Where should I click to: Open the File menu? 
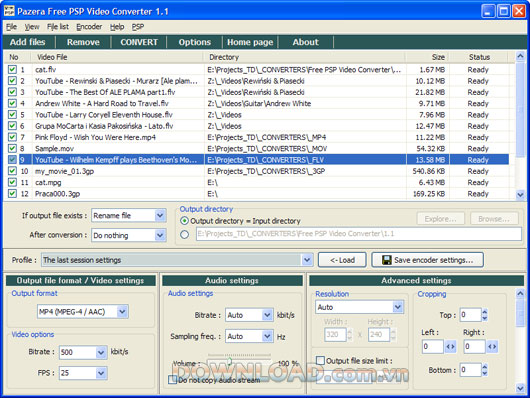point(11,27)
